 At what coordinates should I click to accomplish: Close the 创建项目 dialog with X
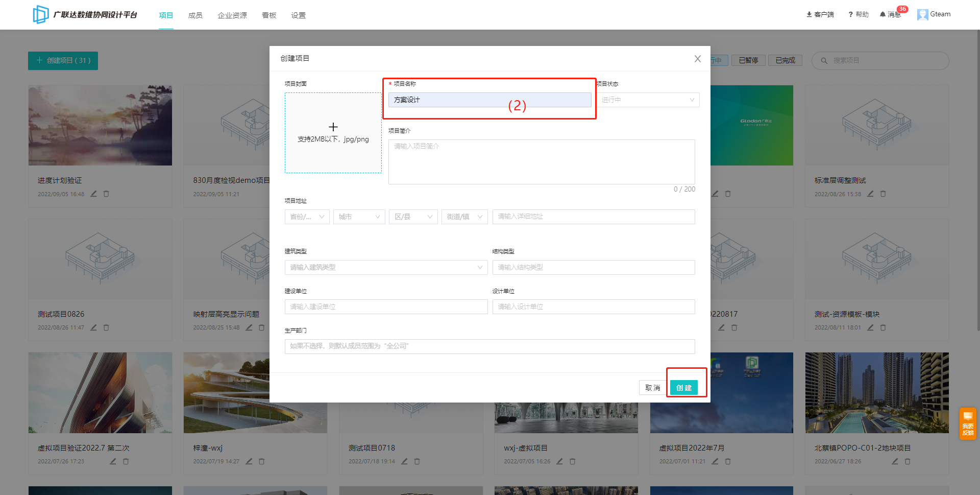click(x=697, y=59)
